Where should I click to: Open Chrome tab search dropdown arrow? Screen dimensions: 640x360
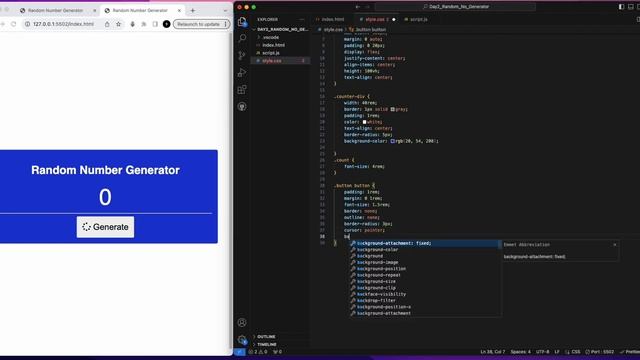point(225,10)
